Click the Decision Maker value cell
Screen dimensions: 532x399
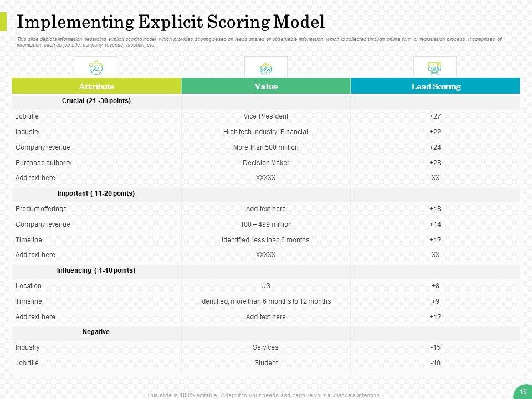(x=266, y=163)
